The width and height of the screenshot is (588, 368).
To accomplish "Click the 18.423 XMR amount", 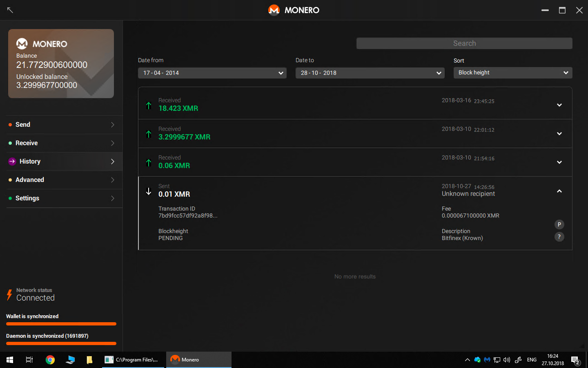I will (178, 108).
